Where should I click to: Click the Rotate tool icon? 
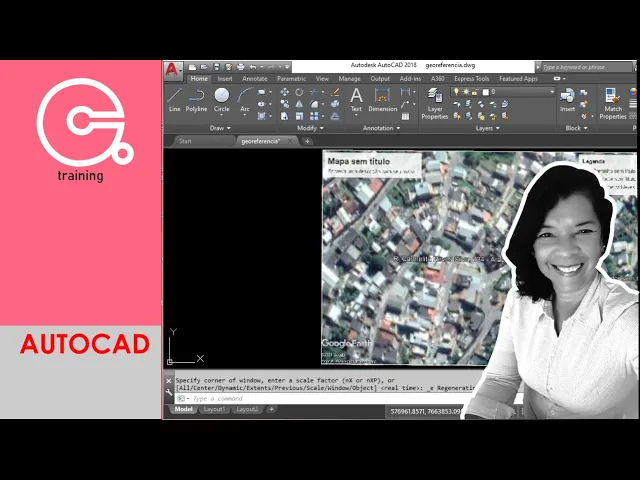299,92
